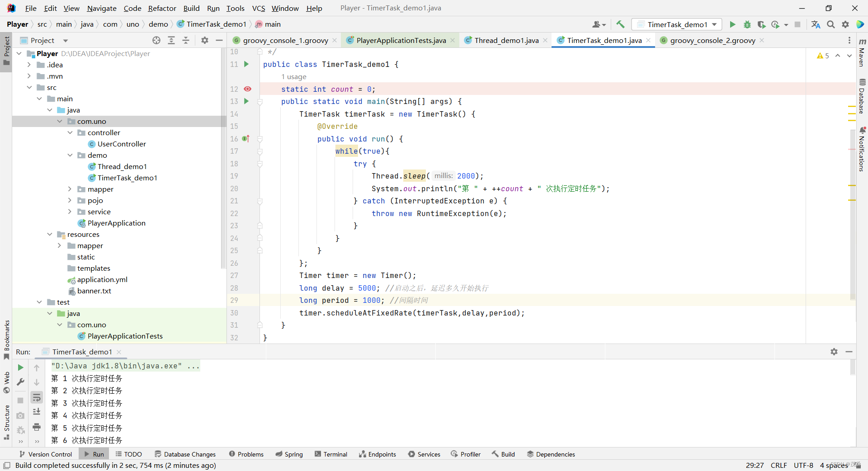Open the Database side panel

click(862, 96)
